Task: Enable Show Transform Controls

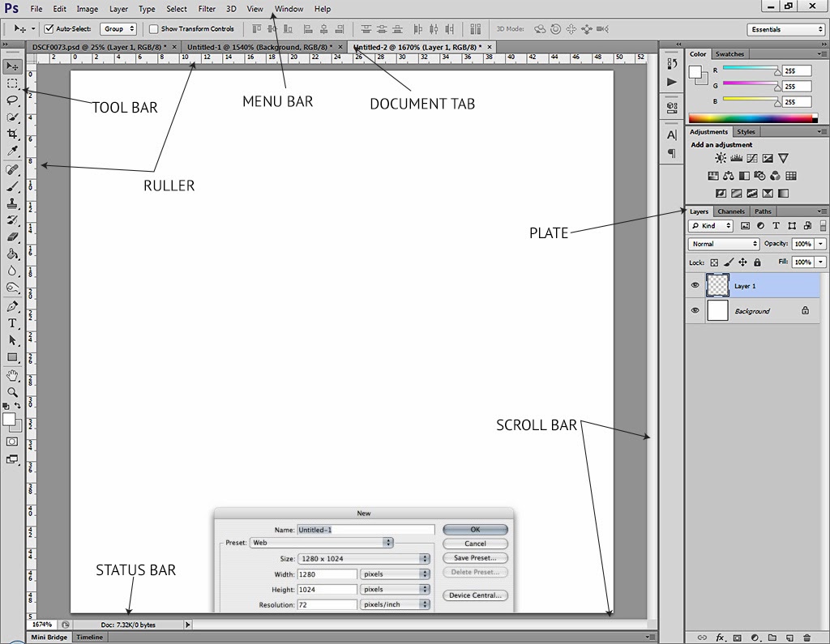Action: tap(153, 28)
